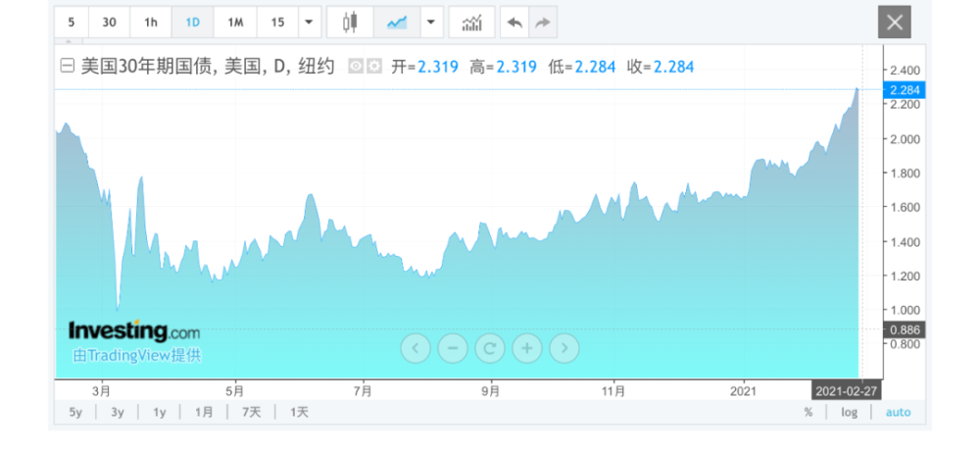The height and width of the screenshot is (453, 980).
Task: Set the time range to 3y
Action: pyautogui.click(x=118, y=413)
